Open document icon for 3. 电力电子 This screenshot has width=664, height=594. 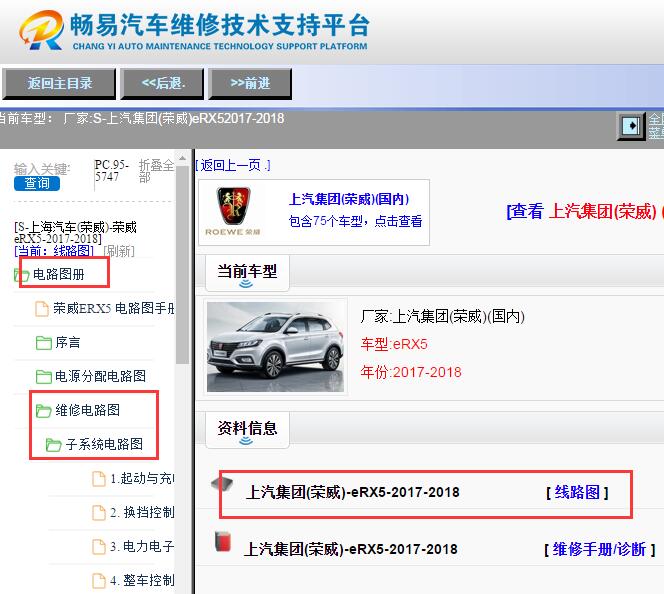click(99, 547)
